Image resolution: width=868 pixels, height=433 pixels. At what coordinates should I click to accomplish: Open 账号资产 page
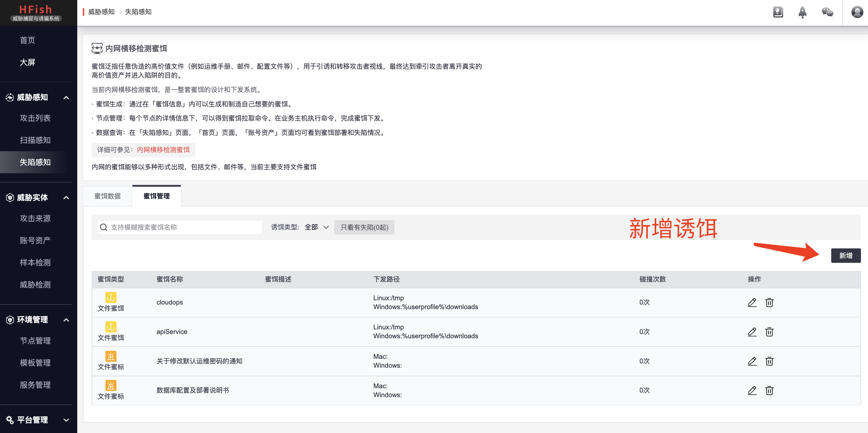point(35,240)
